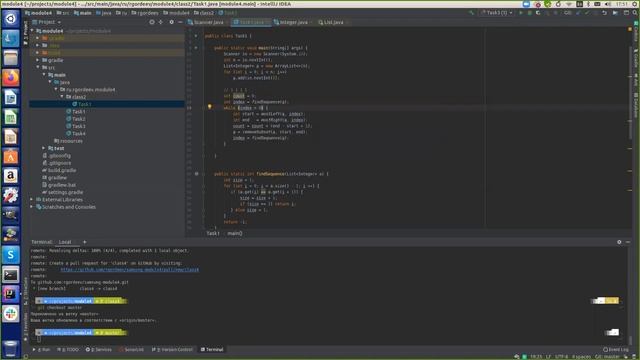Switch to the Integer.java editor tab
The image size is (640, 360).
(292, 22)
